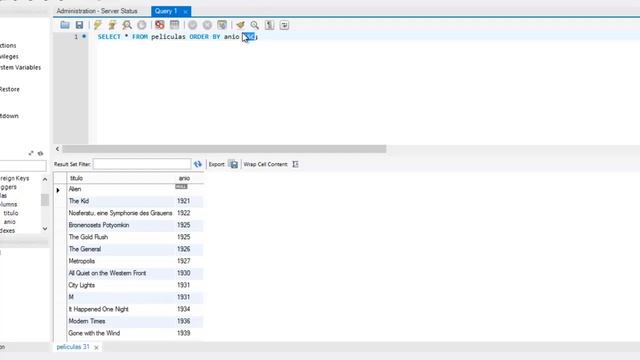Image resolution: width=640 pixels, height=360 pixels.
Task: Open a SQL script file from the toolbar
Action: pyautogui.click(x=64, y=25)
